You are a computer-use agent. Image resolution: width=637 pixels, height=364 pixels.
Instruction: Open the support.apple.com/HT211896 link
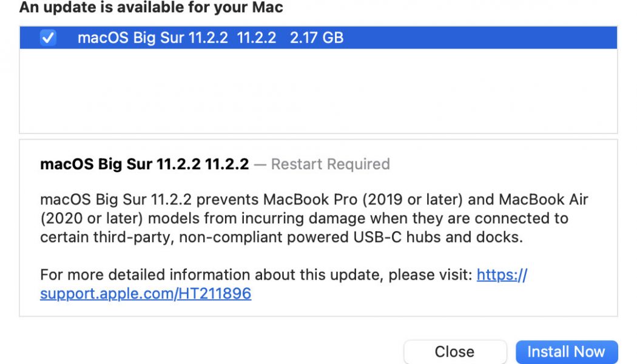[146, 294]
